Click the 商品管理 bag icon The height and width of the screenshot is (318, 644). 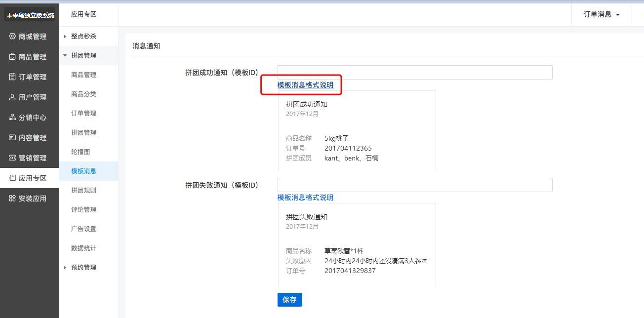tap(12, 57)
